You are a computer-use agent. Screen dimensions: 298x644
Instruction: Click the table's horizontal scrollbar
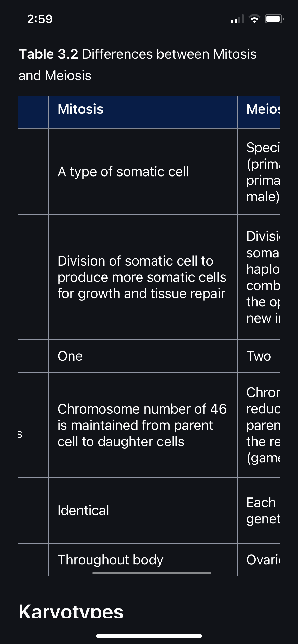[152, 573]
